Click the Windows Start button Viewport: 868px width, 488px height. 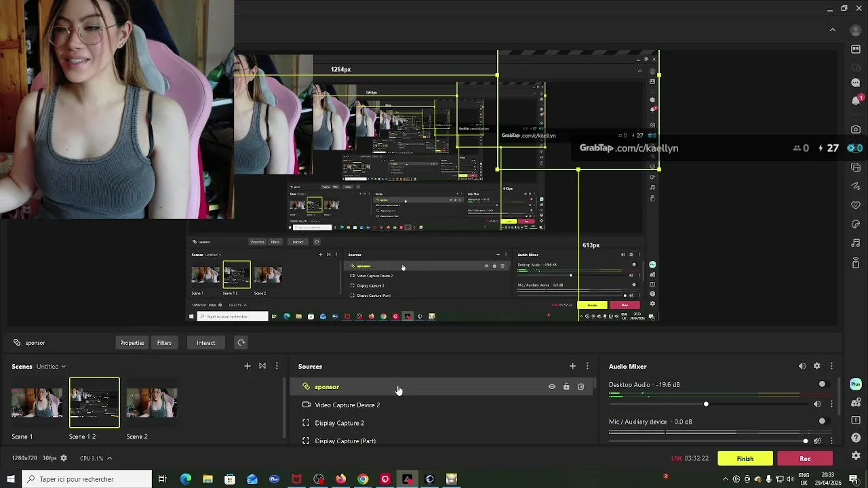point(10,479)
